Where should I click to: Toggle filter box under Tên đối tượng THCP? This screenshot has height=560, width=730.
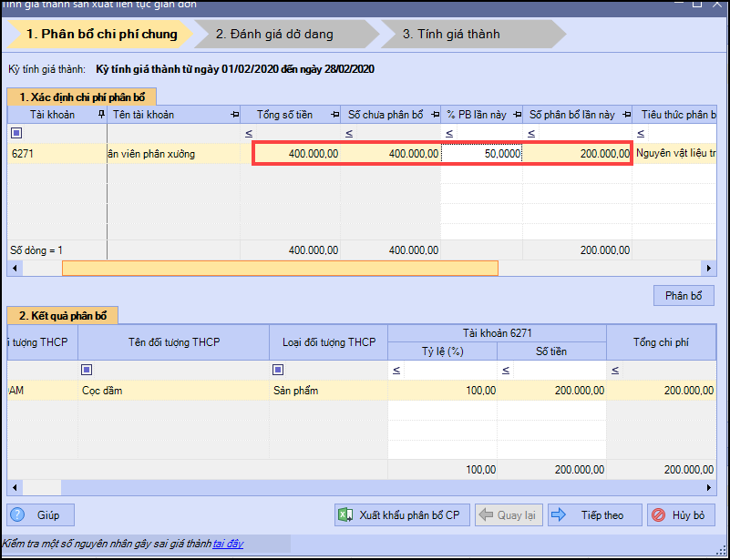87,370
